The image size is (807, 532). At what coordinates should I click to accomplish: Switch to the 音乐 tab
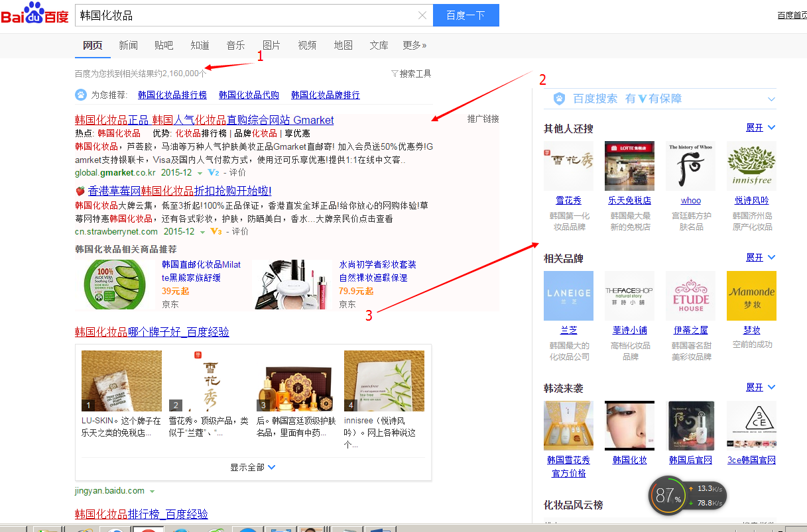click(235, 45)
